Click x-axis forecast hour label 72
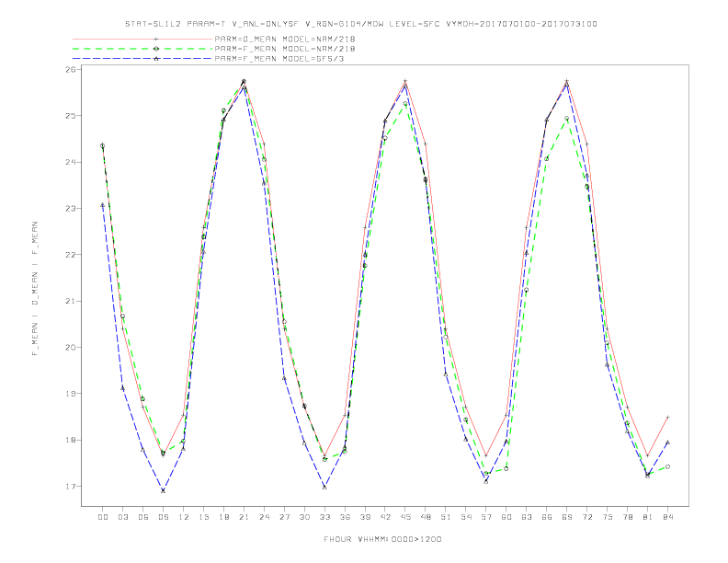 (587, 517)
